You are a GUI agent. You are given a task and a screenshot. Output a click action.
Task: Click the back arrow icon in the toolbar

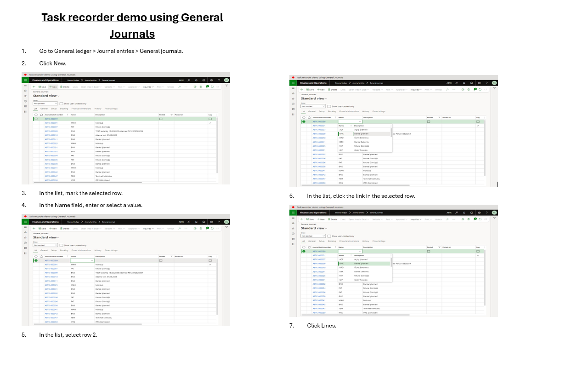(34, 87)
